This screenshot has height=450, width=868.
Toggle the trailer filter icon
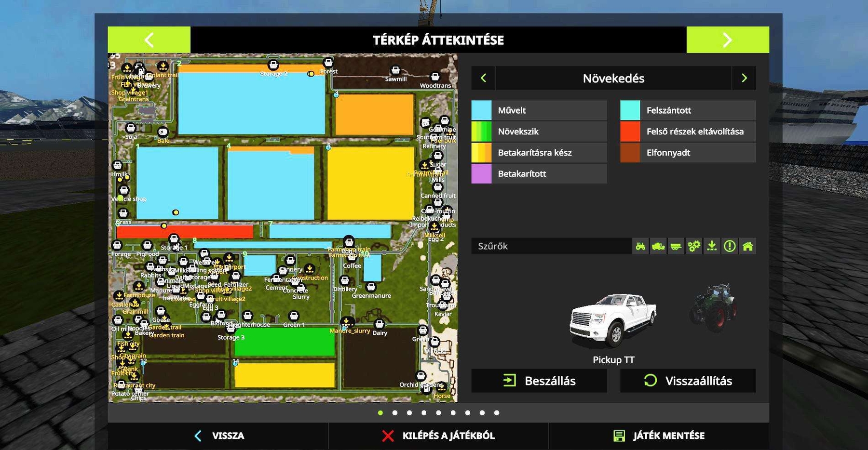point(676,246)
